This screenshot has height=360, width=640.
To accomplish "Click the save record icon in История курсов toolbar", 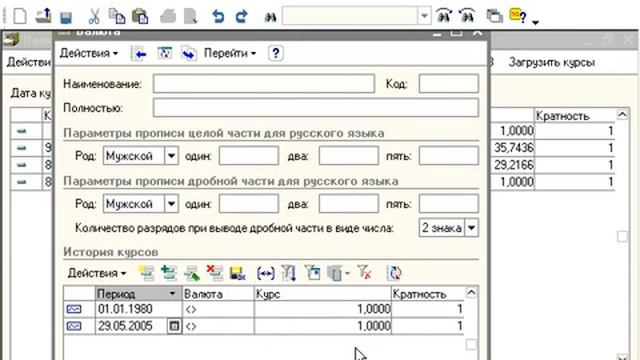I will point(238,273).
